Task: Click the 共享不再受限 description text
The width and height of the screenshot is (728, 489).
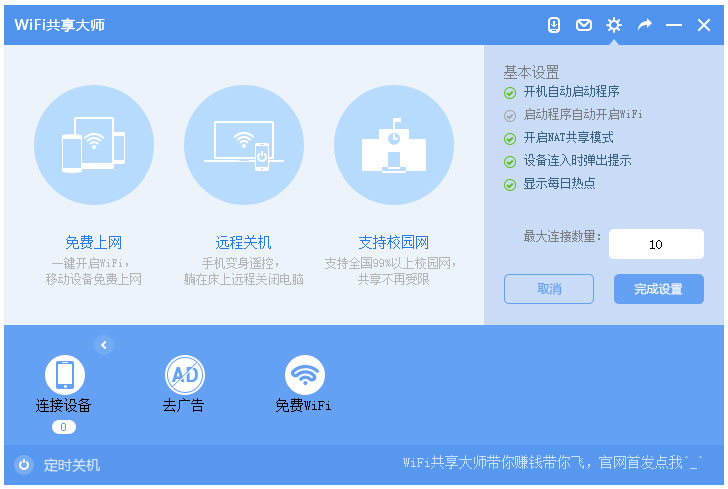Action: click(394, 279)
